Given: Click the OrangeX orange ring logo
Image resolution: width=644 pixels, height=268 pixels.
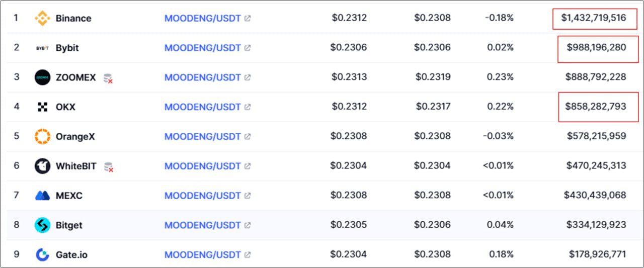Looking at the screenshot, I should coord(42,137).
